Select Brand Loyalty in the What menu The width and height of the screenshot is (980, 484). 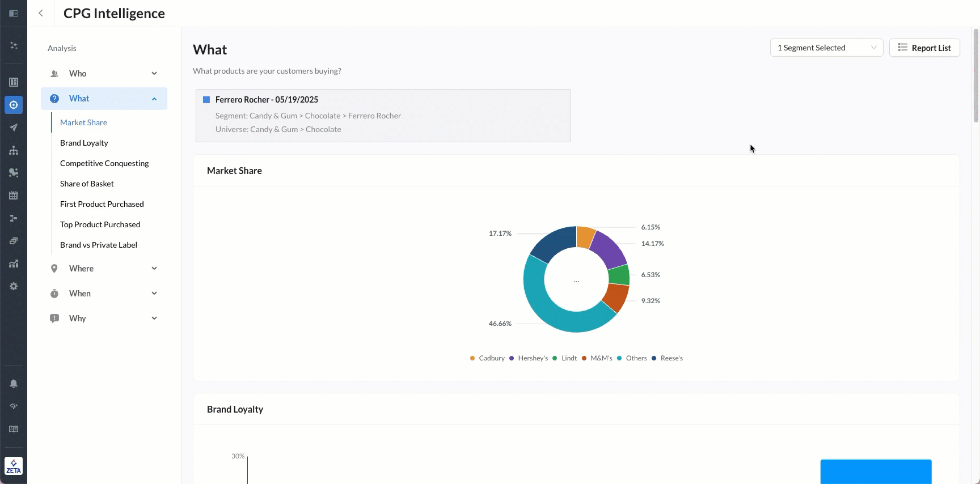(84, 143)
